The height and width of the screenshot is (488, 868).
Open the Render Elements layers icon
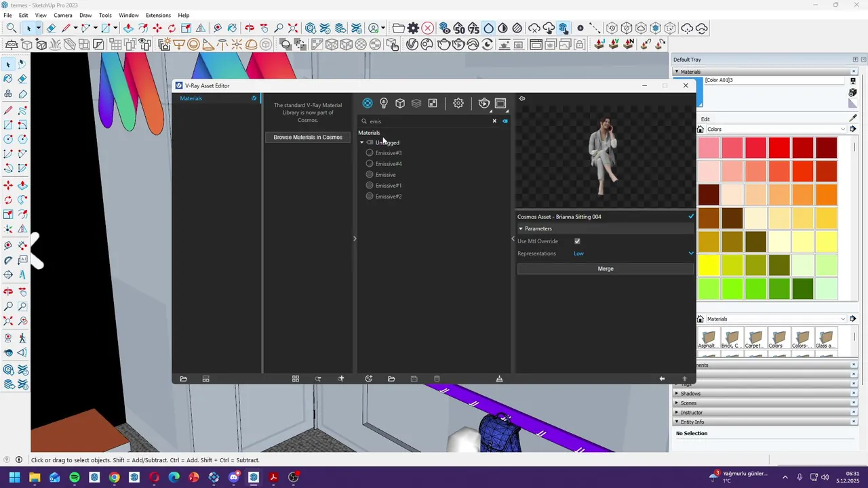416,103
